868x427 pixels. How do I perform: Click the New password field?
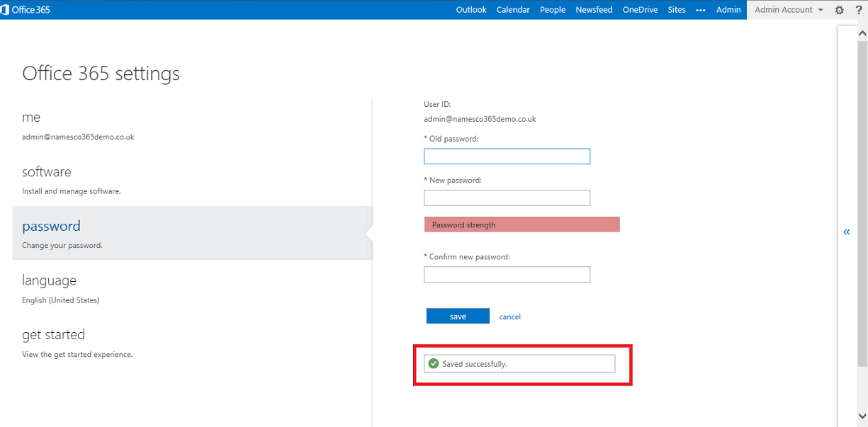pos(507,198)
